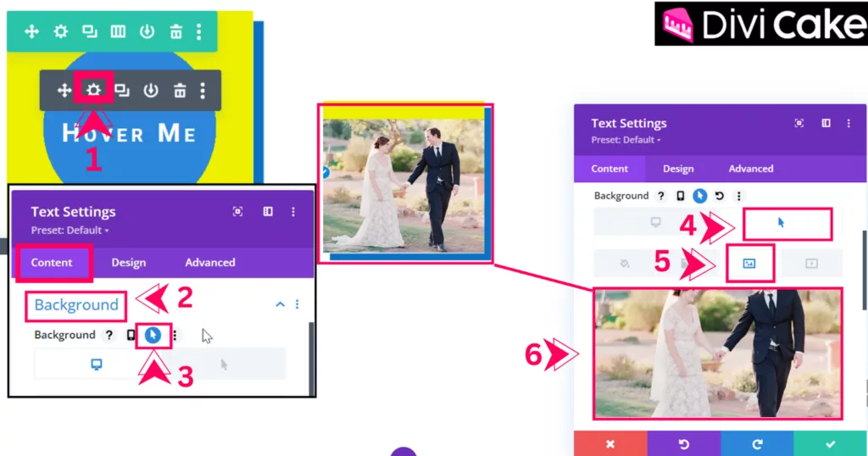Expand left Text Settings panel to fullscreen
The image size is (868, 456).
237,211
